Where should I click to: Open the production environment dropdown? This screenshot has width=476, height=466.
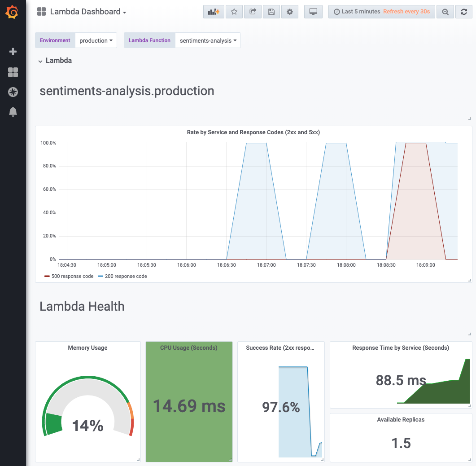[x=96, y=40]
